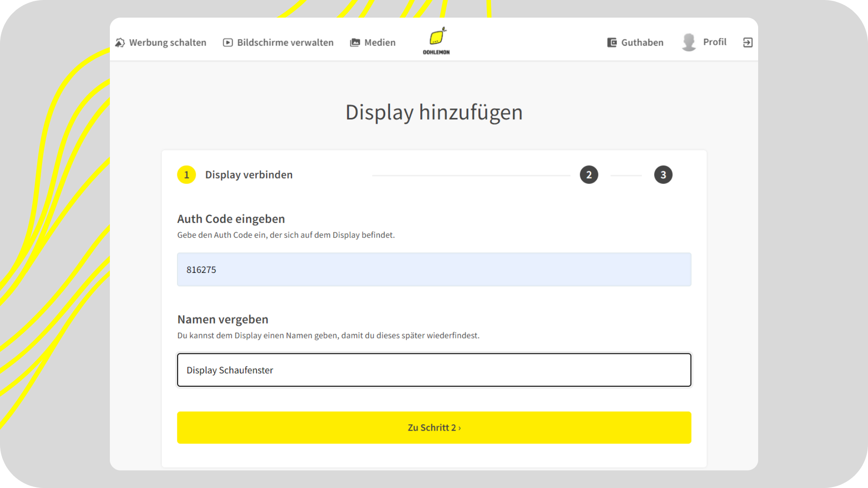The image size is (868, 488).
Task: Click the Display verbinden step label
Action: click(249, 175)
